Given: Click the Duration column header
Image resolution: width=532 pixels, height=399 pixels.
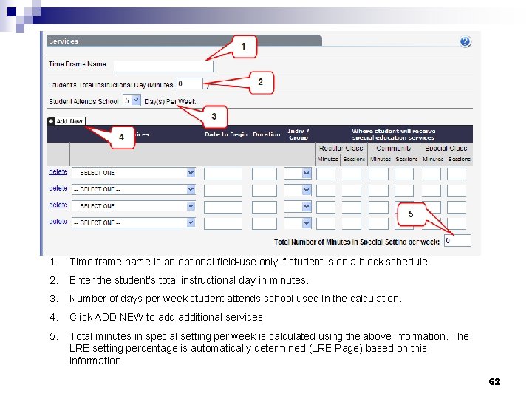Looking at the screenshot, I should (x=266, y=134).
